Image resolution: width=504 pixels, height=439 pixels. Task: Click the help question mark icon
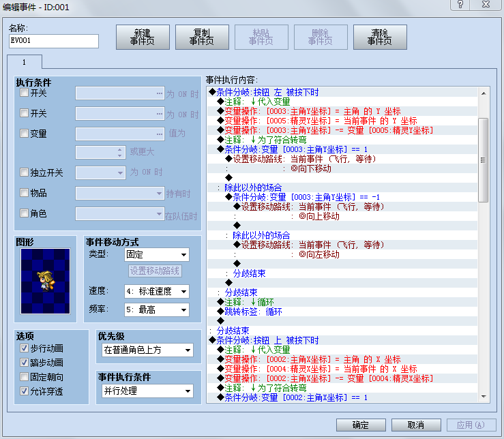(460, 5)
